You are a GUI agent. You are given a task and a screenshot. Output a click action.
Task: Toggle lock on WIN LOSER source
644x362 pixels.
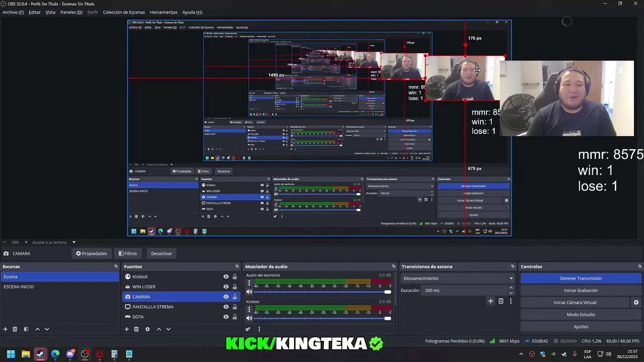[234, 287]
